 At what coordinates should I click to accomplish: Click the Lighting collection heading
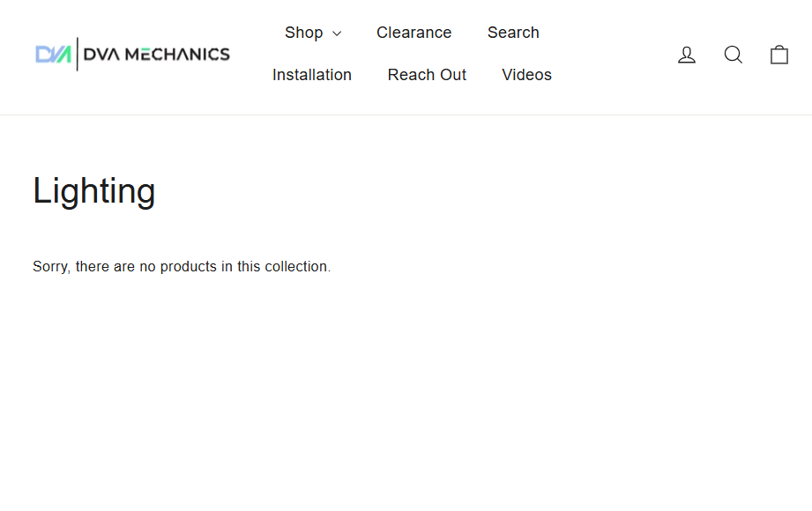94,191
